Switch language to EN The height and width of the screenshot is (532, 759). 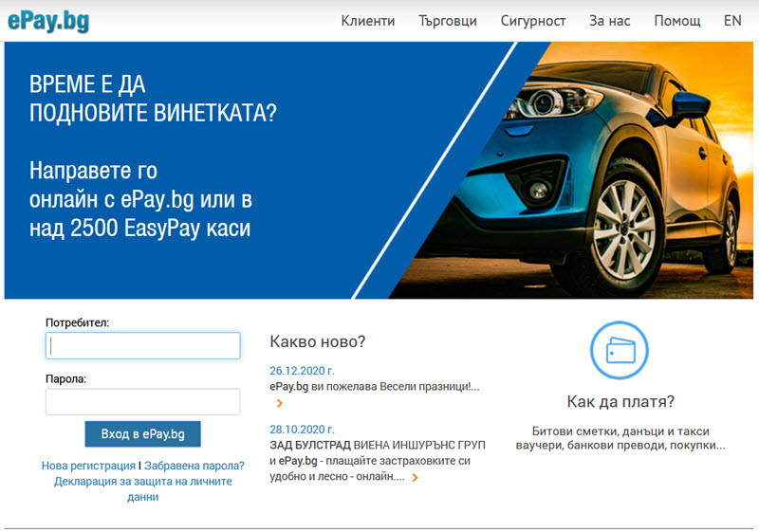pyautogui.click(x=732, y=21)
